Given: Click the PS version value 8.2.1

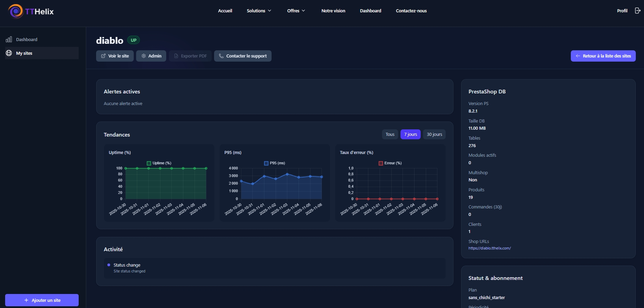Looking at the screenshot, I should [473, 111].
